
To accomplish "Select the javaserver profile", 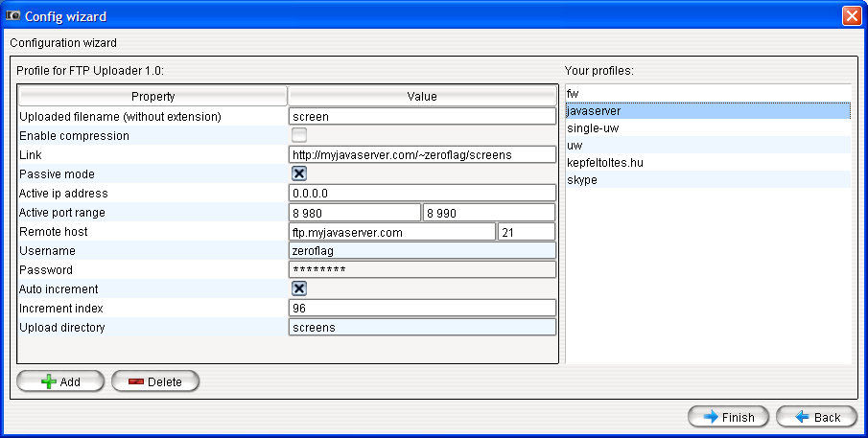I will coord(708,110).
